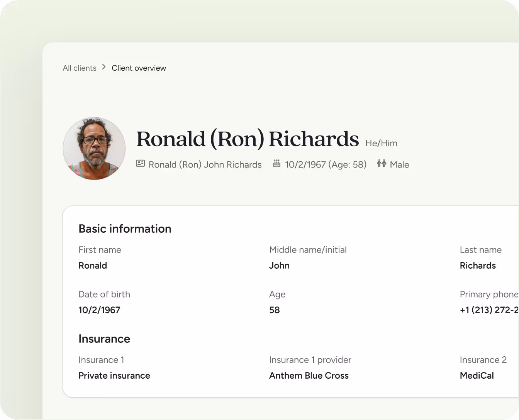Click the He/Him pronoun label
This screenshot has width=519, height=420.
tap(382, 143)
